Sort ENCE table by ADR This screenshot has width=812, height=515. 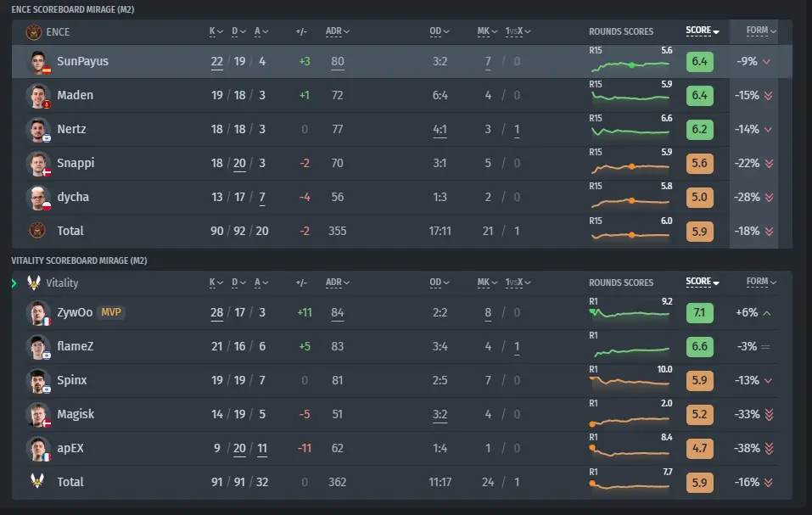(338, 31)
